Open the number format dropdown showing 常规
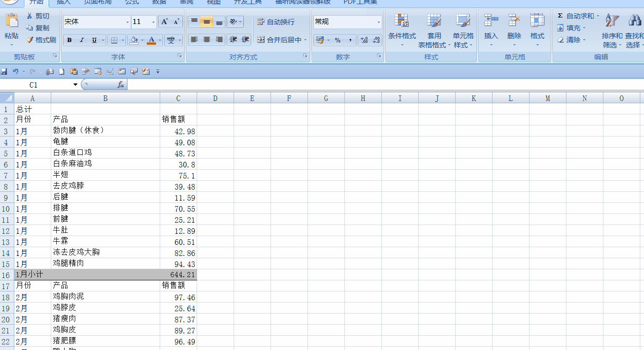Screen dimensions: 644x350 pos(379,22)
